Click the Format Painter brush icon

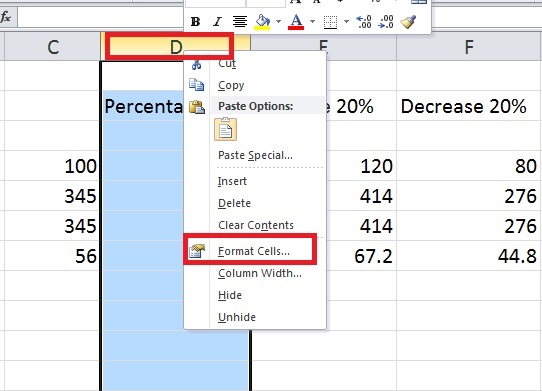coord(408,22)
